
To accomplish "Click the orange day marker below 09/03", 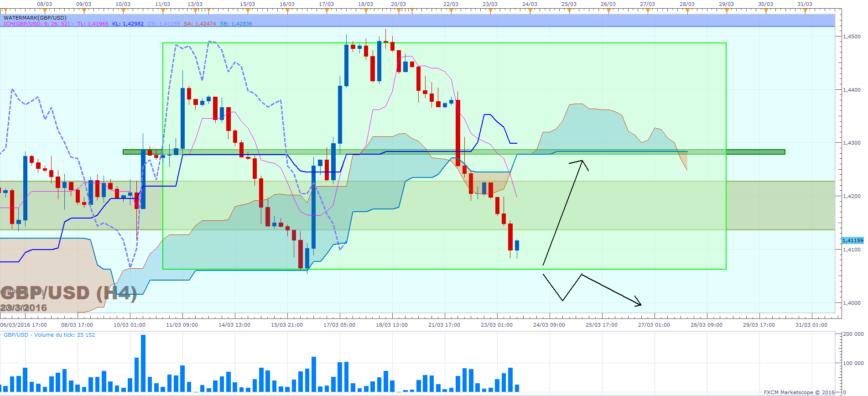I will 84,10.
